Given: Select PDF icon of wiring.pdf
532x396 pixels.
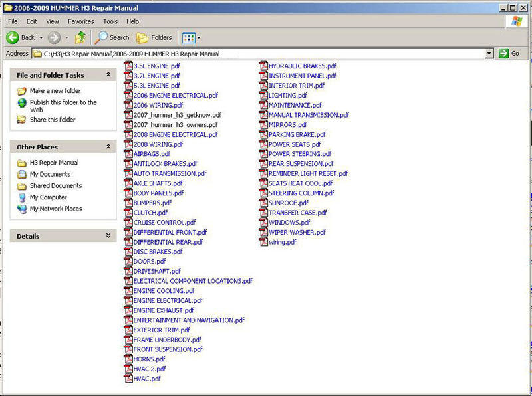Looking at the screenshot, I should click(x=263, y=242).
